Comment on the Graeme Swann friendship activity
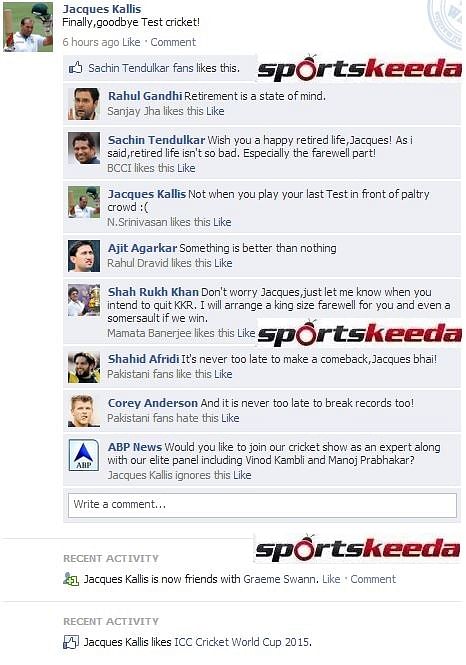The width and height of the screenshot is (466, 665). [x=373, y=579]
